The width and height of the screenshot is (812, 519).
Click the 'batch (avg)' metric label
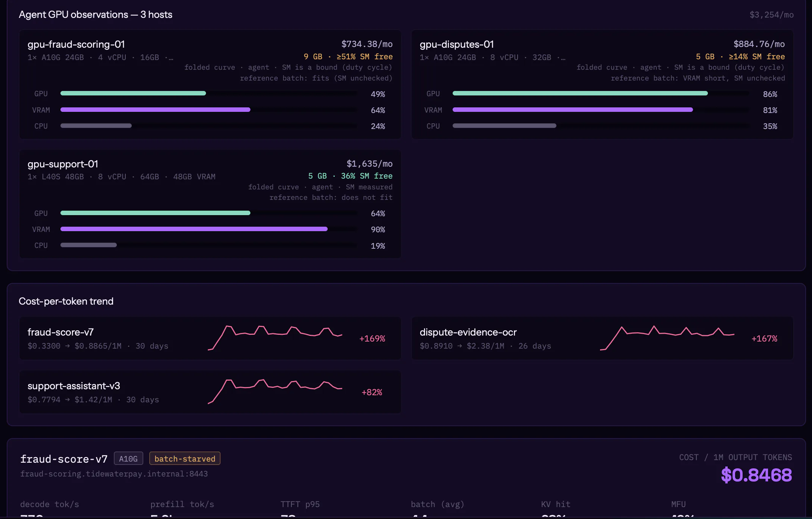(437, 504)
